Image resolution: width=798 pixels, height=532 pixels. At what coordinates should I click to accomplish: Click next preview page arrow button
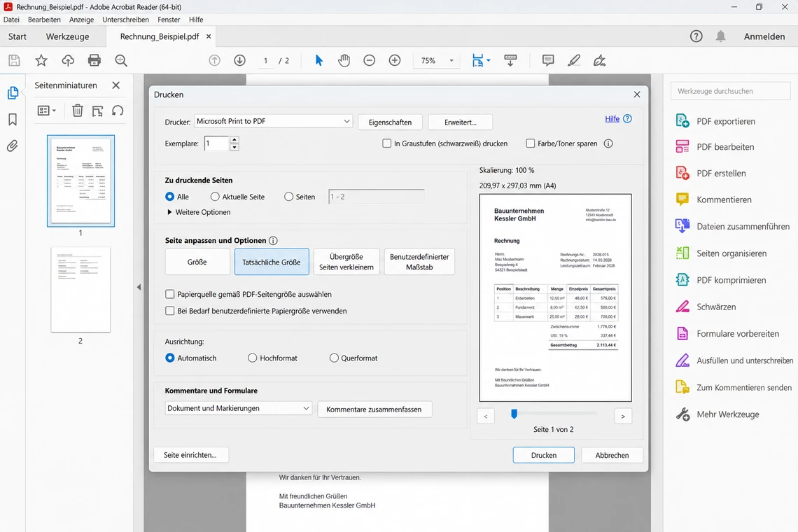(623, 416)
